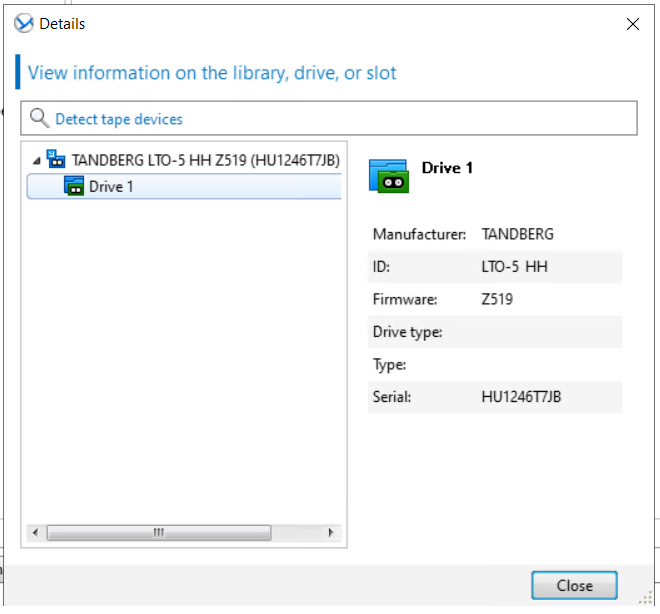Click the Manufacturer label
Viewport: 660px width, 614px height.
click(x=419, y=234)
